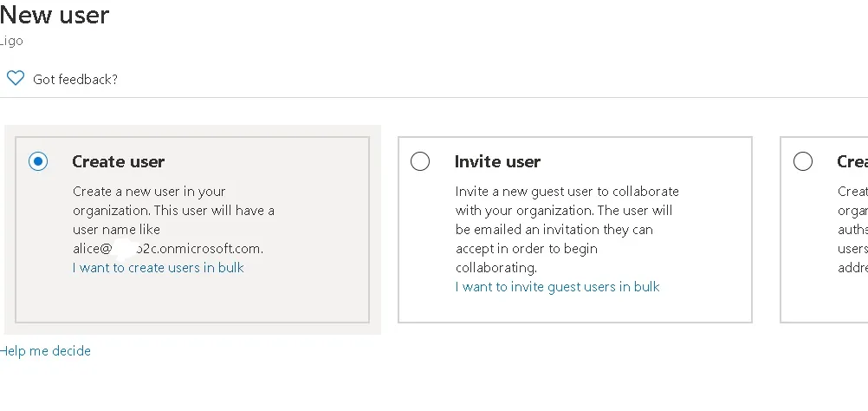Image resolution: width=868 pixels, height=411 pixels.
Task: Open 'I want to invite guest users in bulk'
Action: click(557, 286)
